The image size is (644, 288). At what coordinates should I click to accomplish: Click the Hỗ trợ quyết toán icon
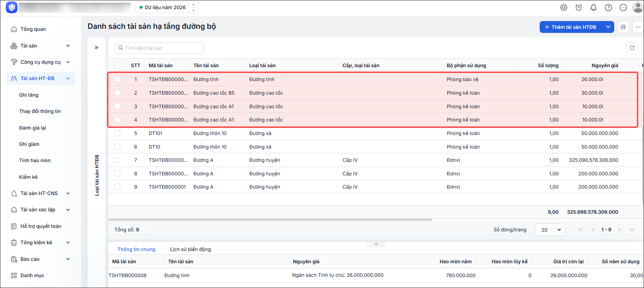14,226
